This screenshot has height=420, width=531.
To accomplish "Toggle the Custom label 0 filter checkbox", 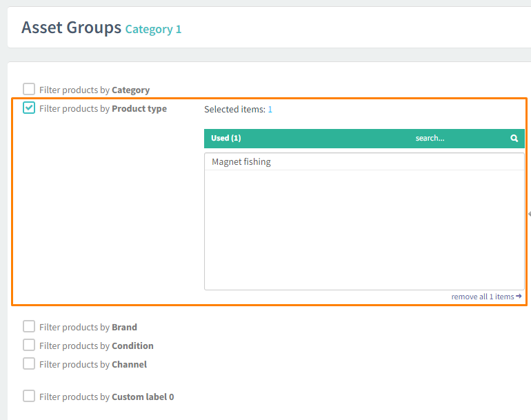I will pyautogui.click(x=29, y=396).
